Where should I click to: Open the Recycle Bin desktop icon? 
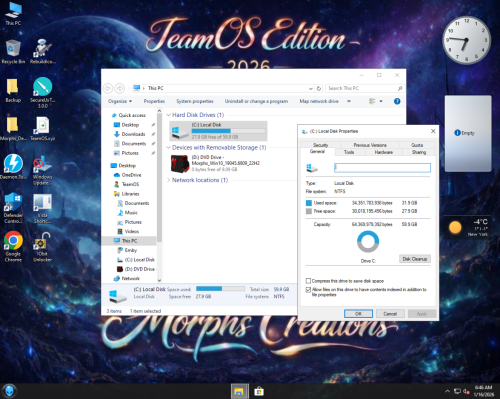click(13, 52)
